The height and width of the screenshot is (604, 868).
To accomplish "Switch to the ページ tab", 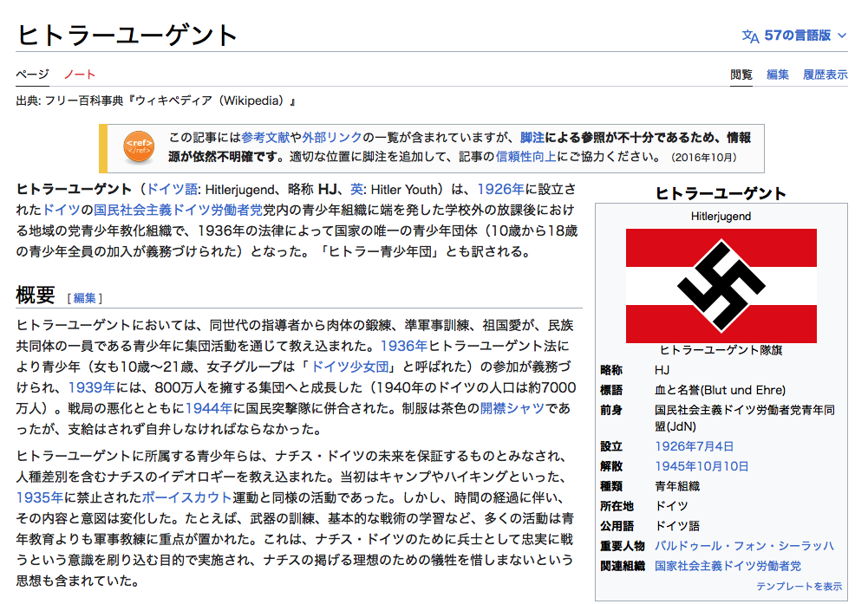I will (32, 75).
